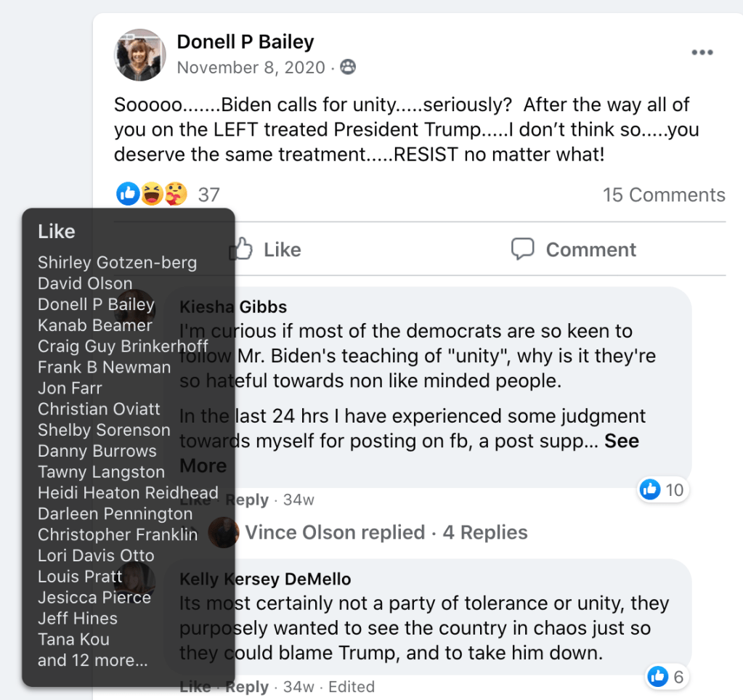View the Edited history on Kelly's comment
Image resolution: width=743 pixels, height=700 pixels.
coord(352,687)
